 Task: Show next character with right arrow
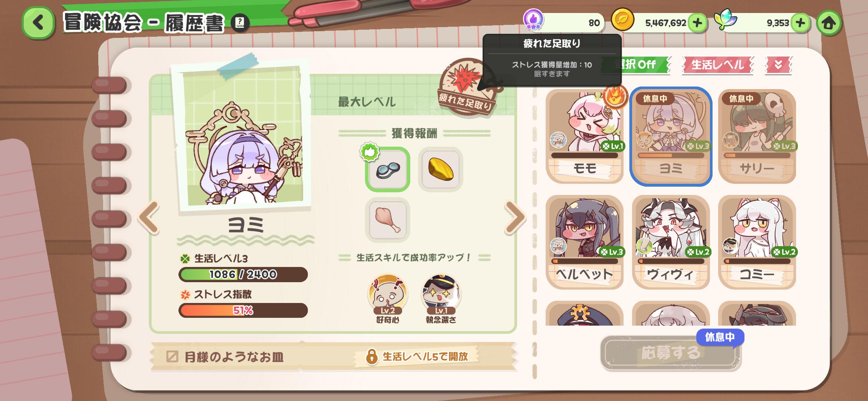(x=515, y=218)
